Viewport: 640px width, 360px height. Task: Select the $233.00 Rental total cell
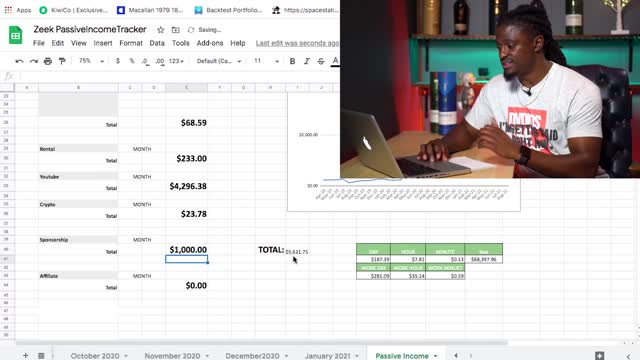187,158
